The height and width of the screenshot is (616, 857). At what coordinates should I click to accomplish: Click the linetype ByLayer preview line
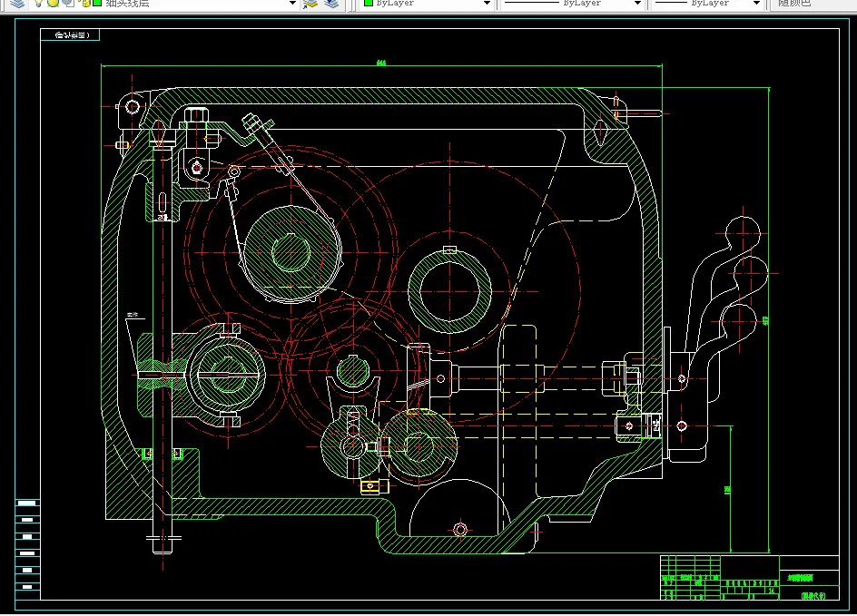533,4
